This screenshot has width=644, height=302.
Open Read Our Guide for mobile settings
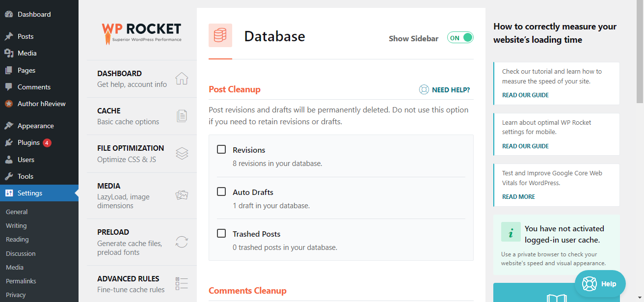(x=525, y=146)
